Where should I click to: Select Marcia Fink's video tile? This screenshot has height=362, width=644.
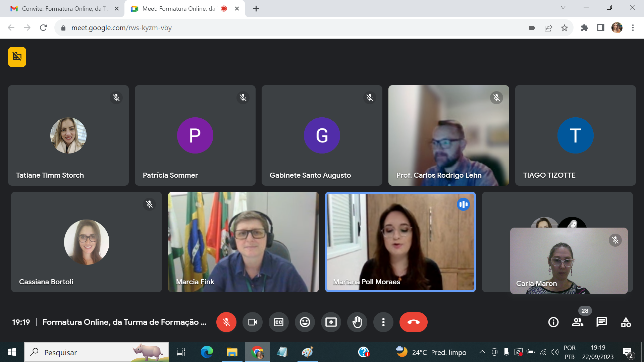click(243, 242)
